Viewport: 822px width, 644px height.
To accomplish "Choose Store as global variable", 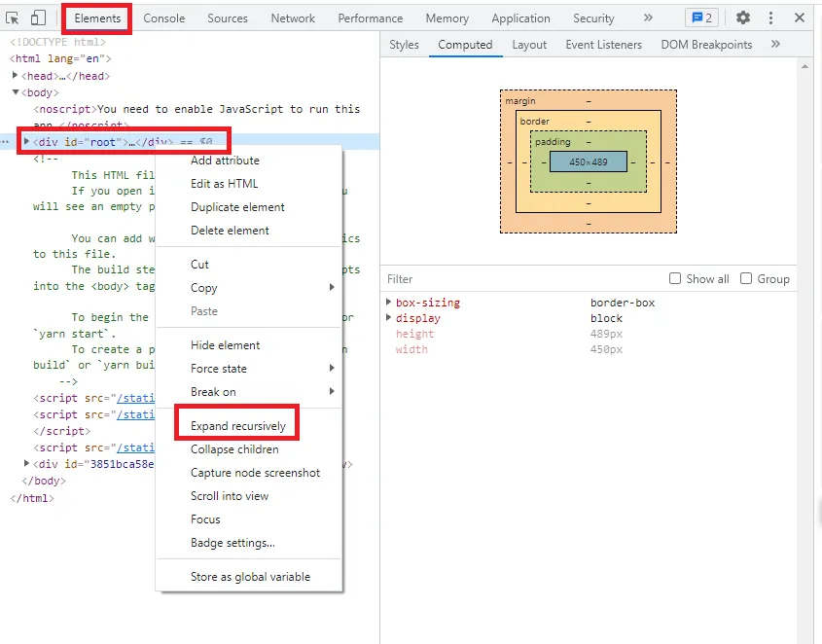I will coord(249,577).
